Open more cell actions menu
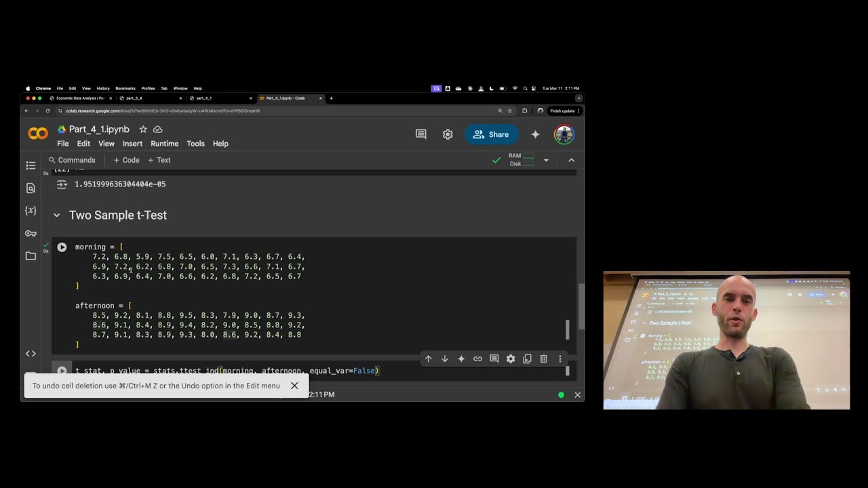Viewport: 868px width, 488px height. 560,359
